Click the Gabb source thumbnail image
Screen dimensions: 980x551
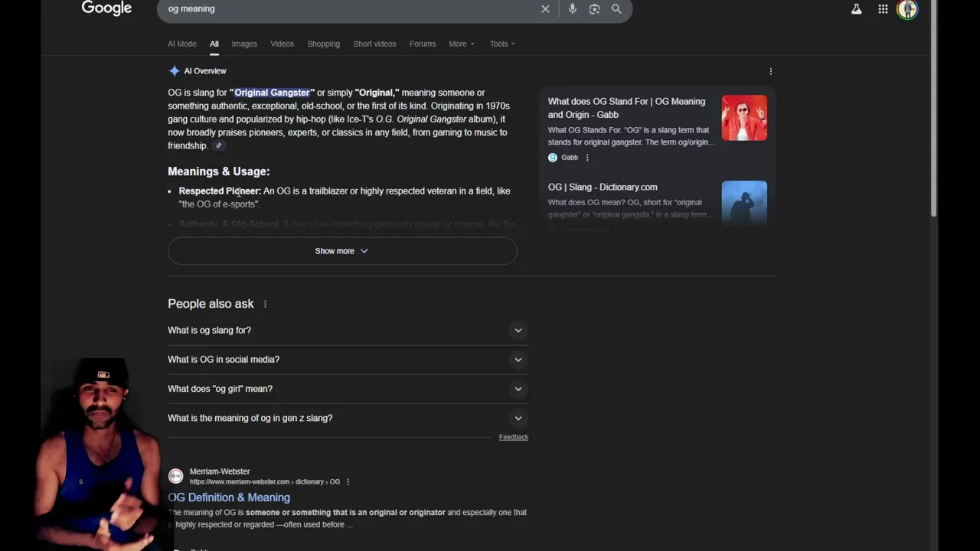tap(743, 118)
